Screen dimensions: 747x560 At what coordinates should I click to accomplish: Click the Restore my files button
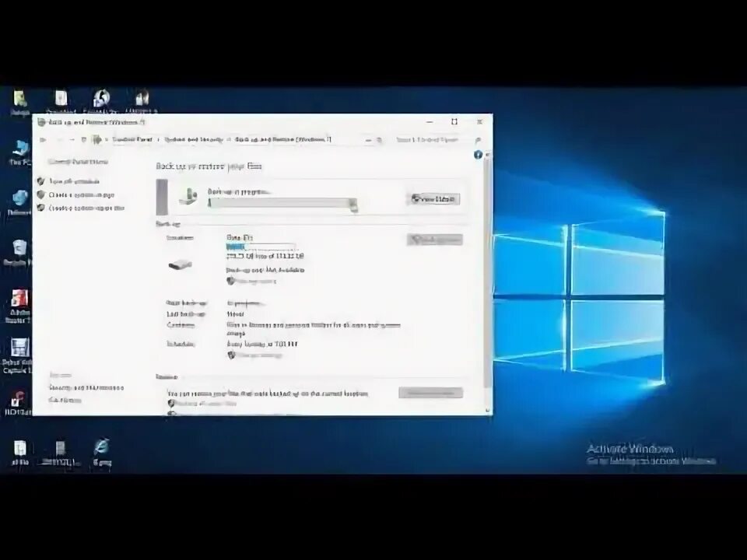pyautogui.click(x=430, y=393)
